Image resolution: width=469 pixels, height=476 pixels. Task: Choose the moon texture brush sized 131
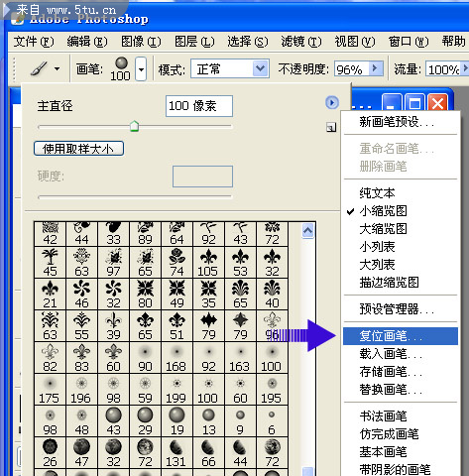coord(176,453)
